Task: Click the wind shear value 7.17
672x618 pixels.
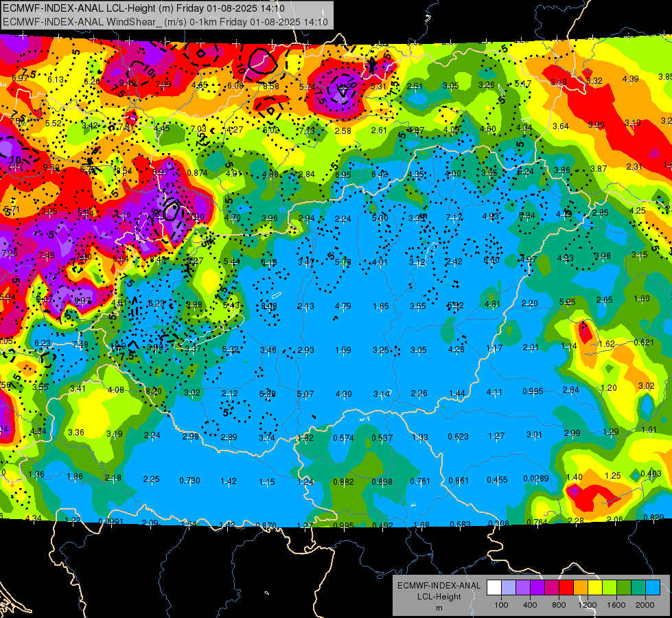Action: tap(454, 218)
